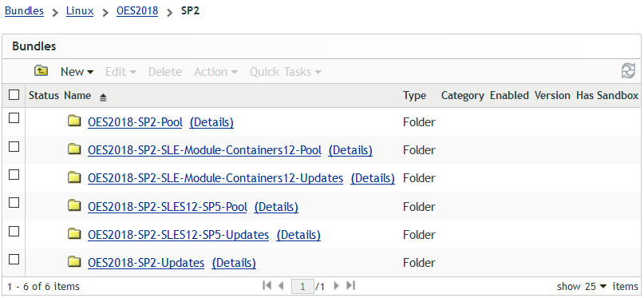Viewport: 644px width, 298px height.
Task: Open the OES2018-SP2-SLES12-SP5-Pool folder link
Action: tap(168, 207)
